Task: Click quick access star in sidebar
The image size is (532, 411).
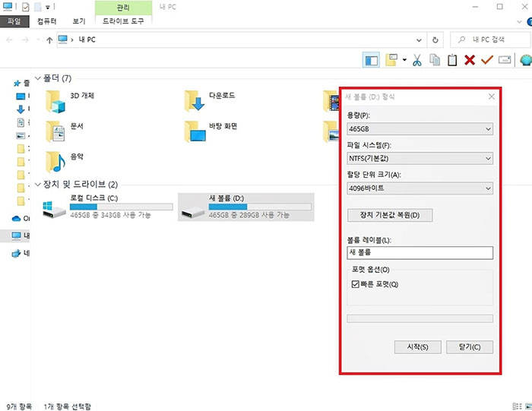Action: pyautogui.click(x=17, y=83)
